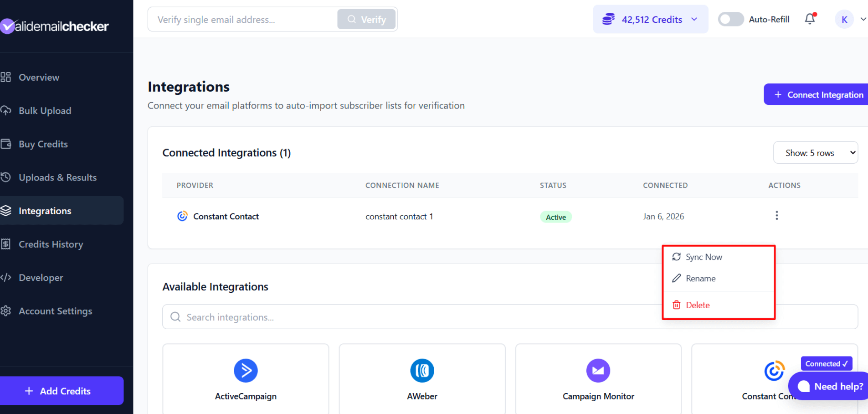868x414 pixels.
Task: Open the notifications bell
Action: pos(810,19)
